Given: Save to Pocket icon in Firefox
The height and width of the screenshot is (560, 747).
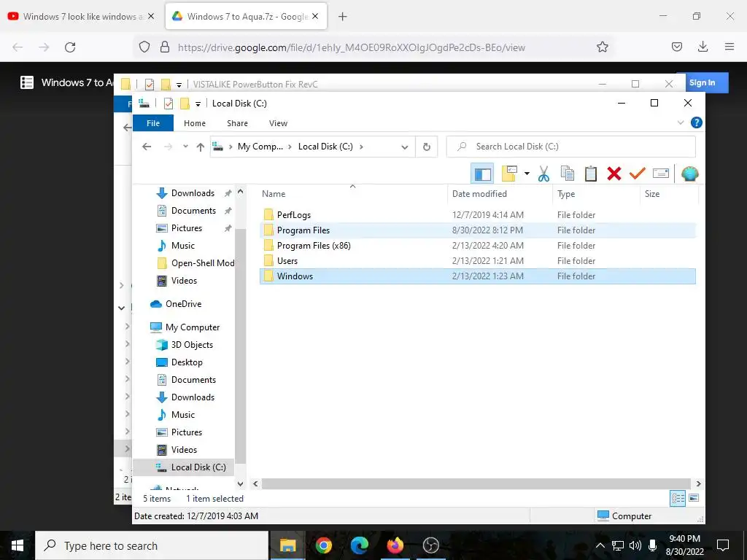Looking at the screenshot, I should pos(676,47).
